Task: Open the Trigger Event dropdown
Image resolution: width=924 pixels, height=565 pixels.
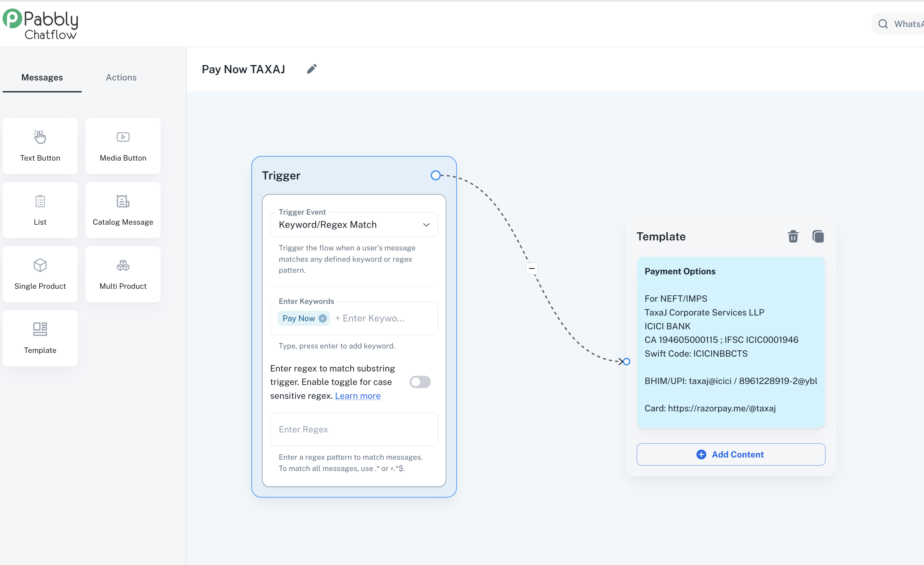Action: [x=354, y=224]
